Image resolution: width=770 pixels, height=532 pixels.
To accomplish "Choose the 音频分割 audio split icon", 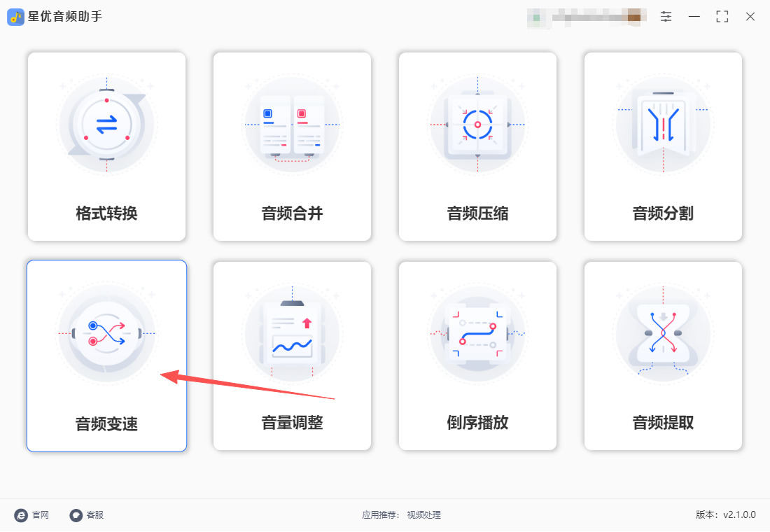I will click(x=663, y=125).
